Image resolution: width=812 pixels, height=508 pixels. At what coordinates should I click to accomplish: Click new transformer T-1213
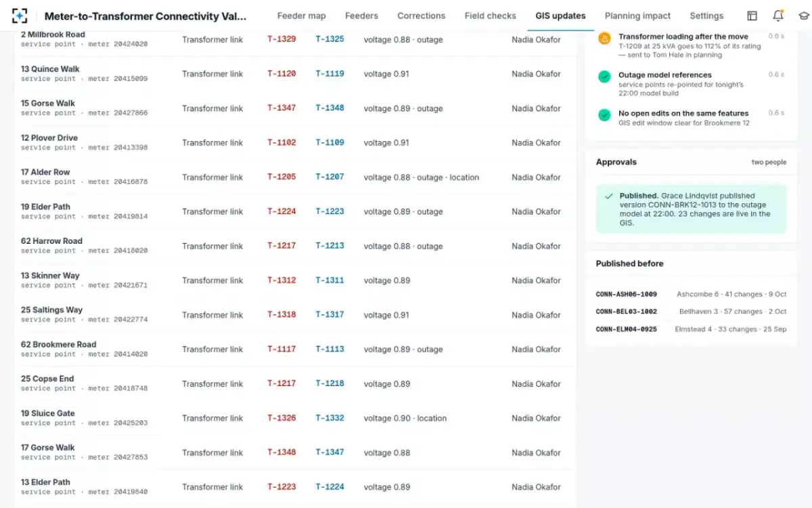[330, 246]
